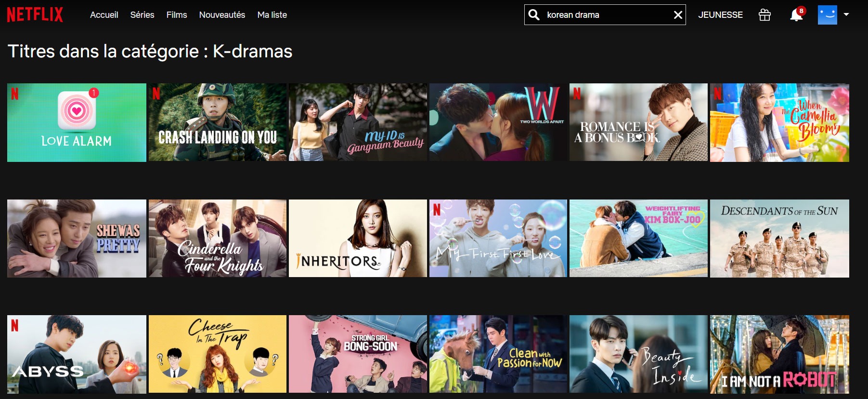Open Strong Girl Bong-Soon
Screen dimensions: 868x399
358,354
